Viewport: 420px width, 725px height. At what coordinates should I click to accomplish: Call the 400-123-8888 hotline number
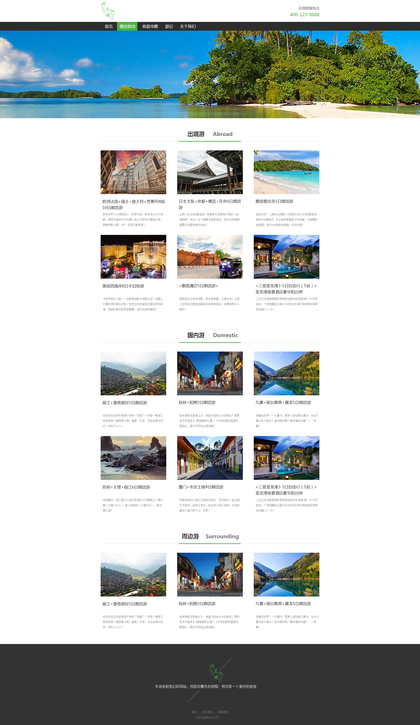click(304, 15)
